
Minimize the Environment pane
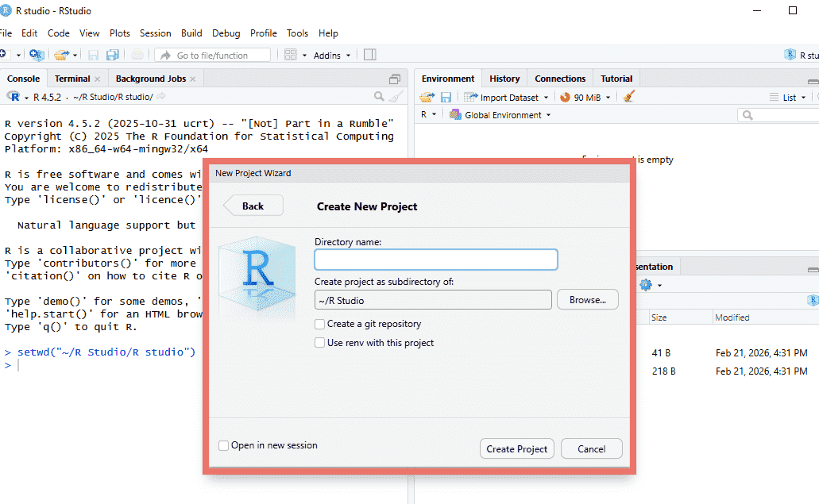813,82
